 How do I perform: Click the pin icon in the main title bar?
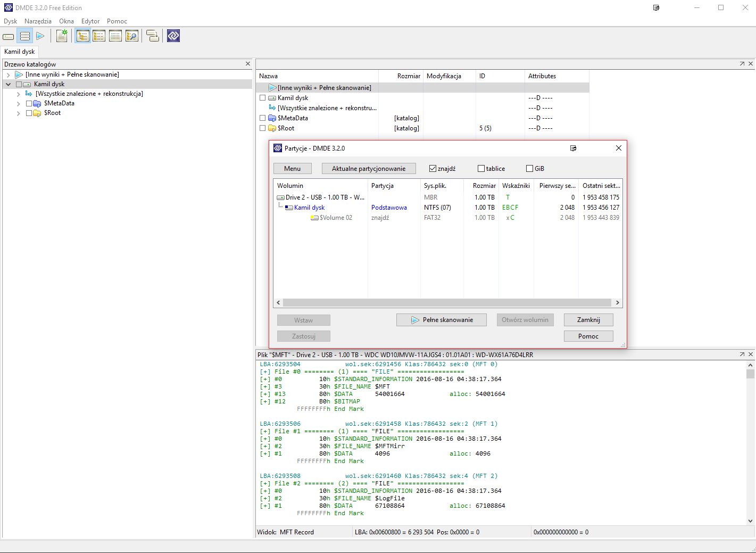[x=656, y=7]
